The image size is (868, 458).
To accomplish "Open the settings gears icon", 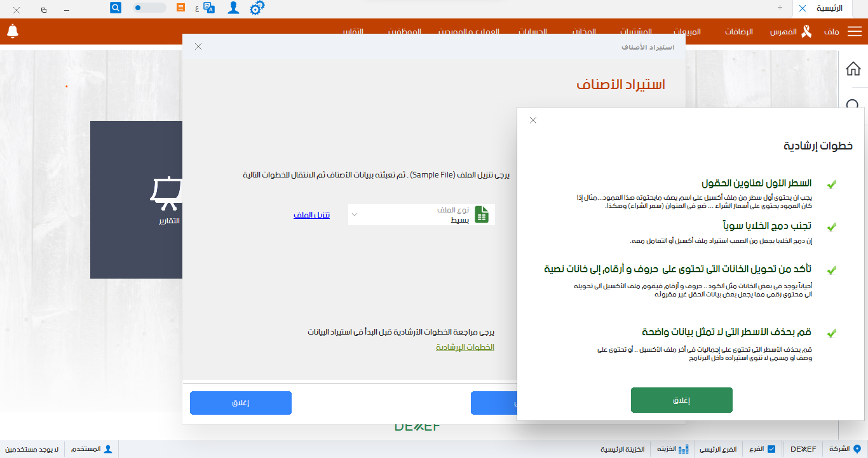I will tap(257, 8).
